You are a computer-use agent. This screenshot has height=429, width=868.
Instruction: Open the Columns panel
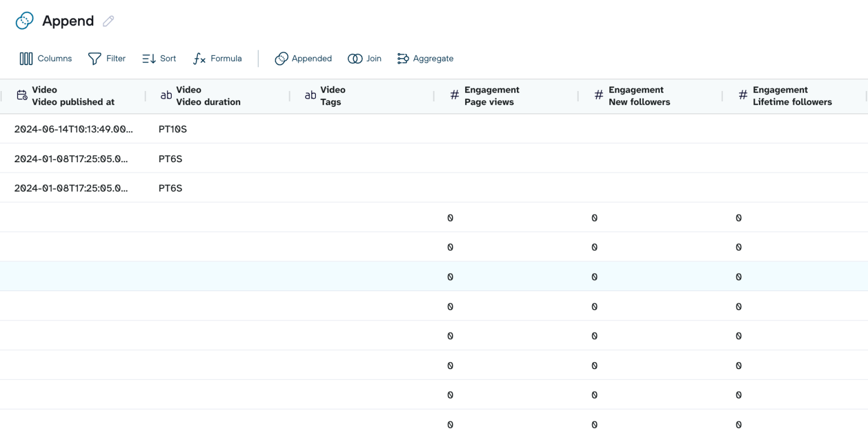(x=46, y=58)
